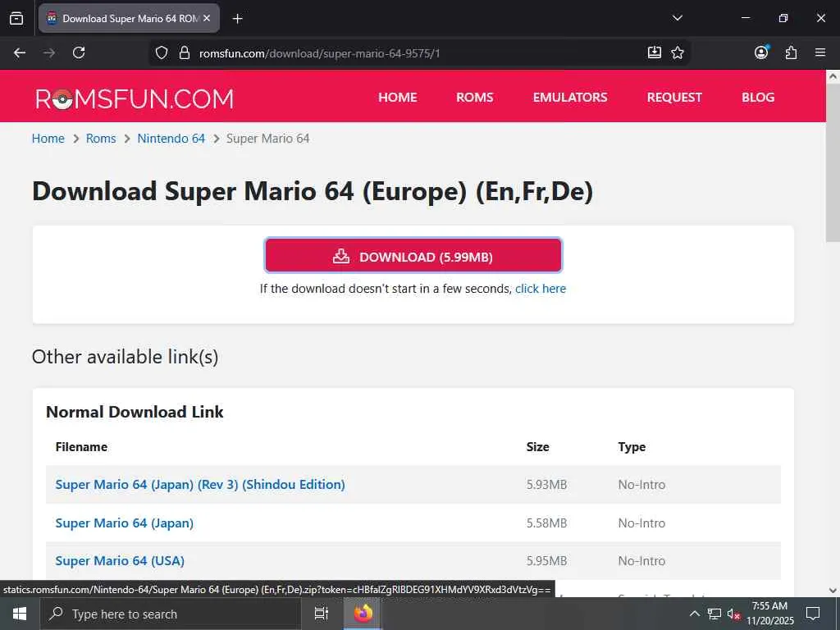Viewport: 840px width, 630px height.
Task: Click the vertical scrollbar thumb
Action: 833,162
